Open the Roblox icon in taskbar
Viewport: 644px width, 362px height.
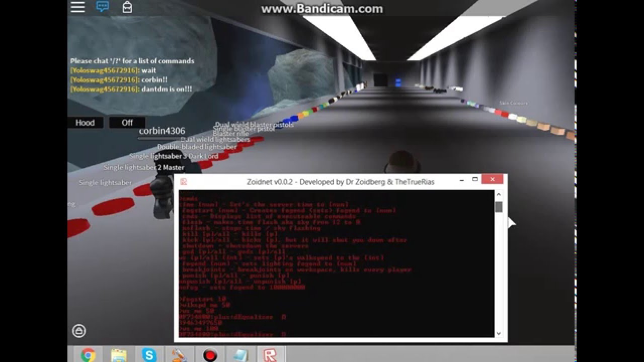coord(270,355)
